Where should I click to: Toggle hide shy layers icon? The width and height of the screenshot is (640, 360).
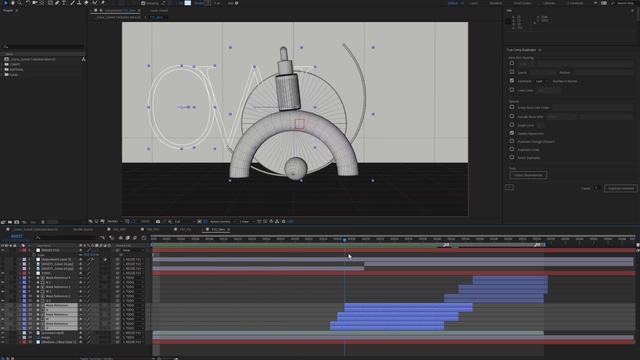[x=120, y=238]
